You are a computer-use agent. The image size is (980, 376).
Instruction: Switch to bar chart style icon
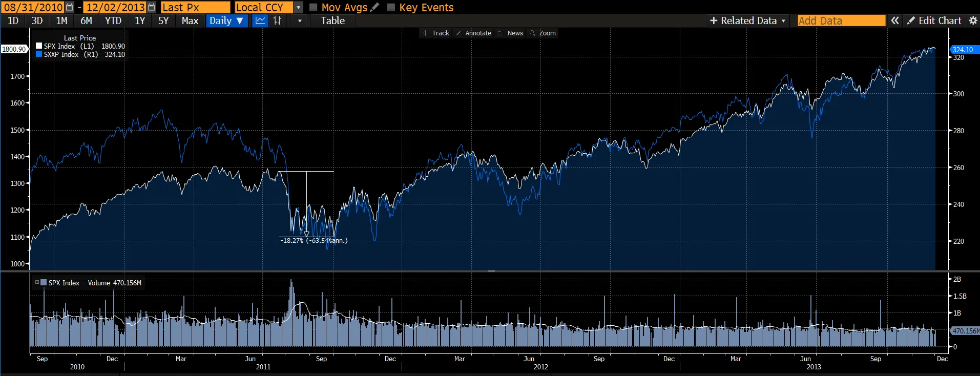(x=277, y=20)
